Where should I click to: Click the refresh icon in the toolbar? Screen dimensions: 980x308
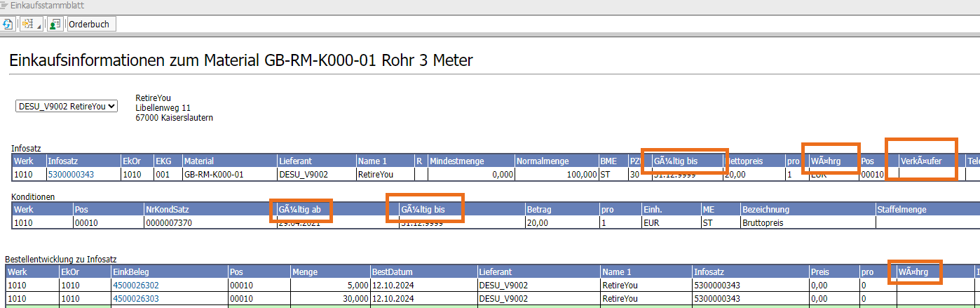(x=8, y=24)
